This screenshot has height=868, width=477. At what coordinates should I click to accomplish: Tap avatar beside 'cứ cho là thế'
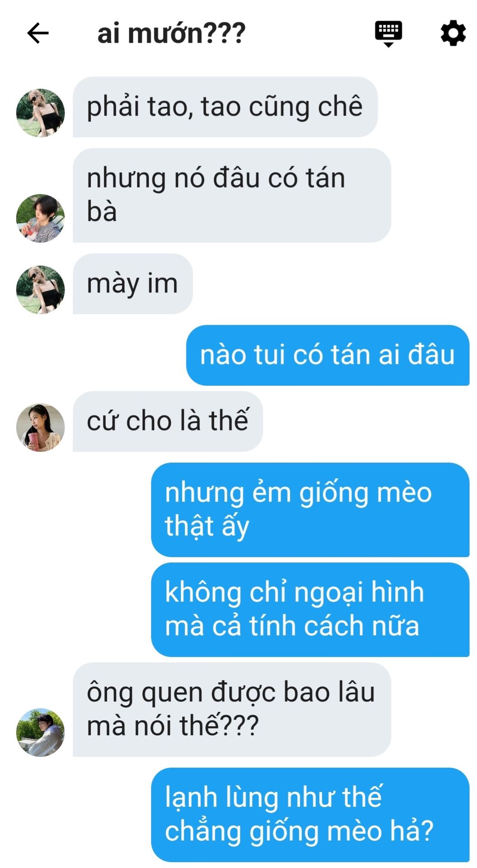pos(41,428)
